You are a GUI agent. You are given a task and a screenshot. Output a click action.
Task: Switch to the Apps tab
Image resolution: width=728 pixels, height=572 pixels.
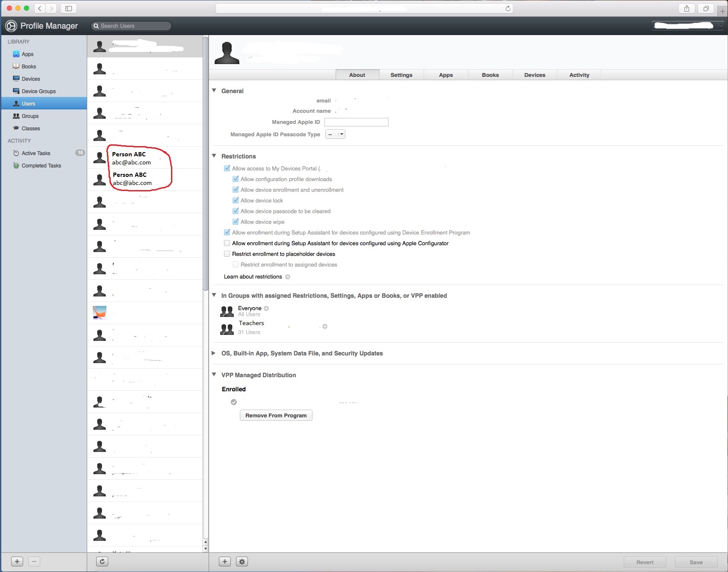coord(446,75)
